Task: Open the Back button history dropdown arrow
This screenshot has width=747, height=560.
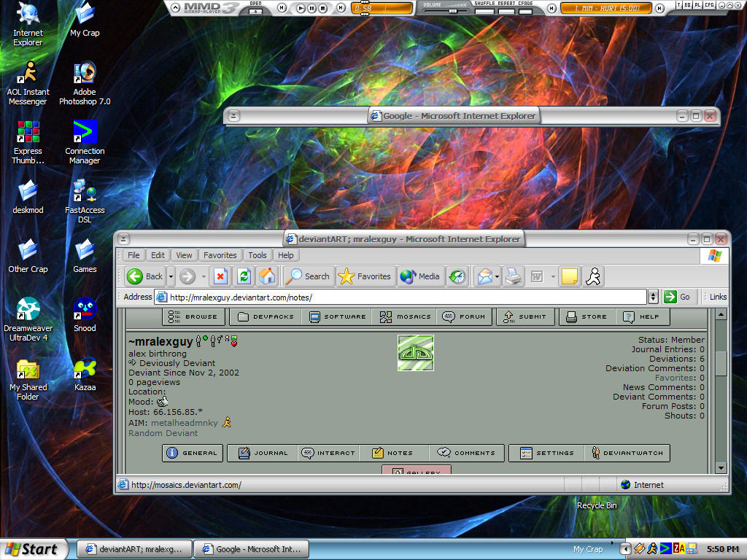Action: pyautogui.click(x=171, y=276)
